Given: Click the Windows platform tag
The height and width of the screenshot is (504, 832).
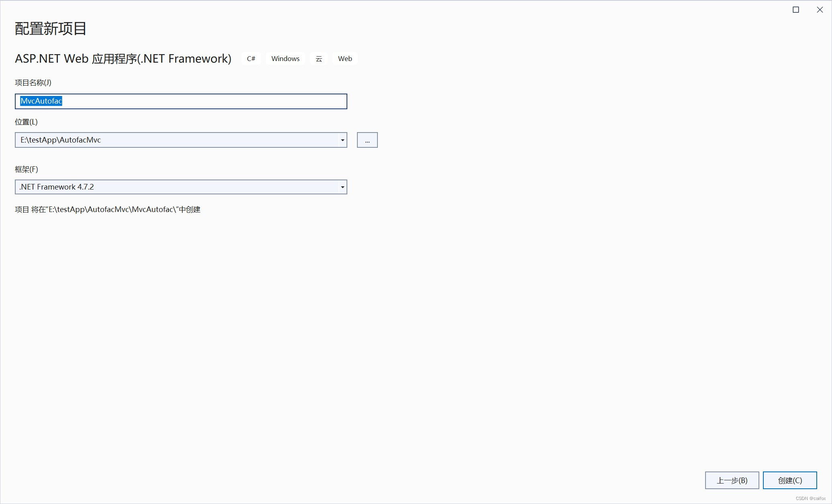Looking at the screenshot, I should (285, 59).
